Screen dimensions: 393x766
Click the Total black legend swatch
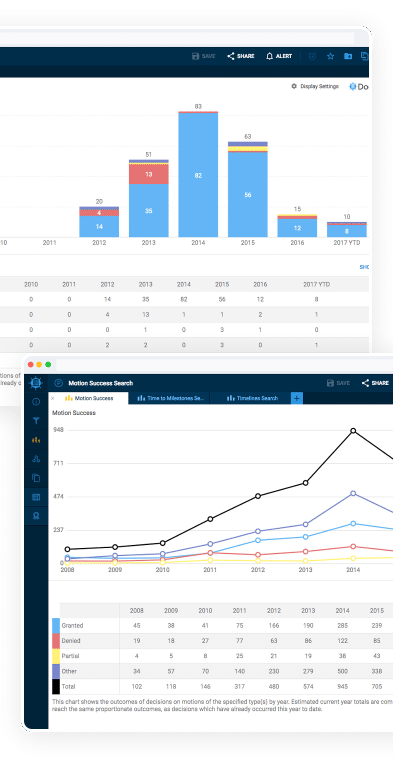[56, 686]
